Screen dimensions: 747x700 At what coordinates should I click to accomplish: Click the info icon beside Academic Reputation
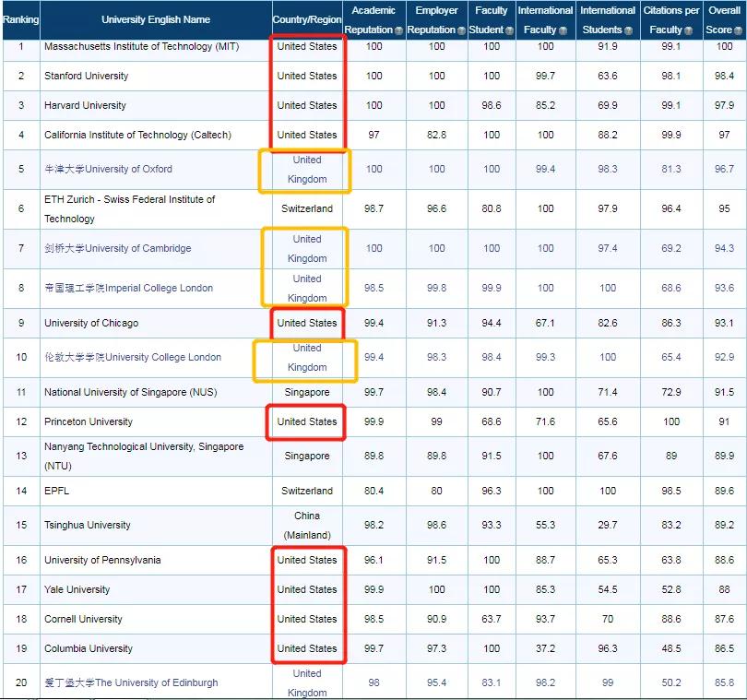[398, 30]
